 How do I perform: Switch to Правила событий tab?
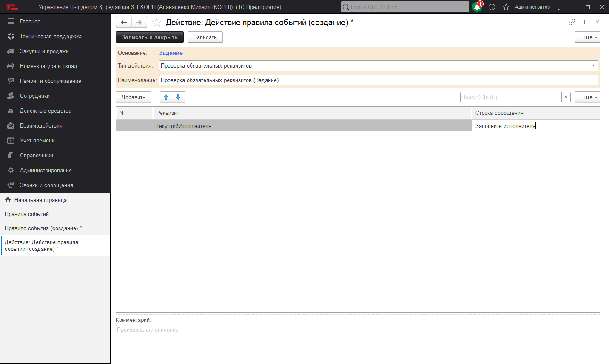point(27,214)
